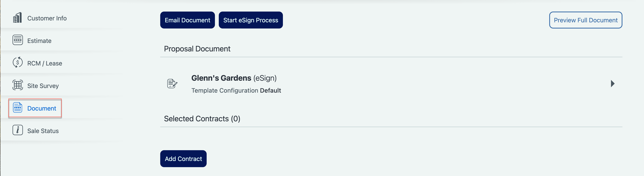Expand the Glenn's Gardens proposal arrow
Viewport: 644px width, 176px height.
point(612,84)
